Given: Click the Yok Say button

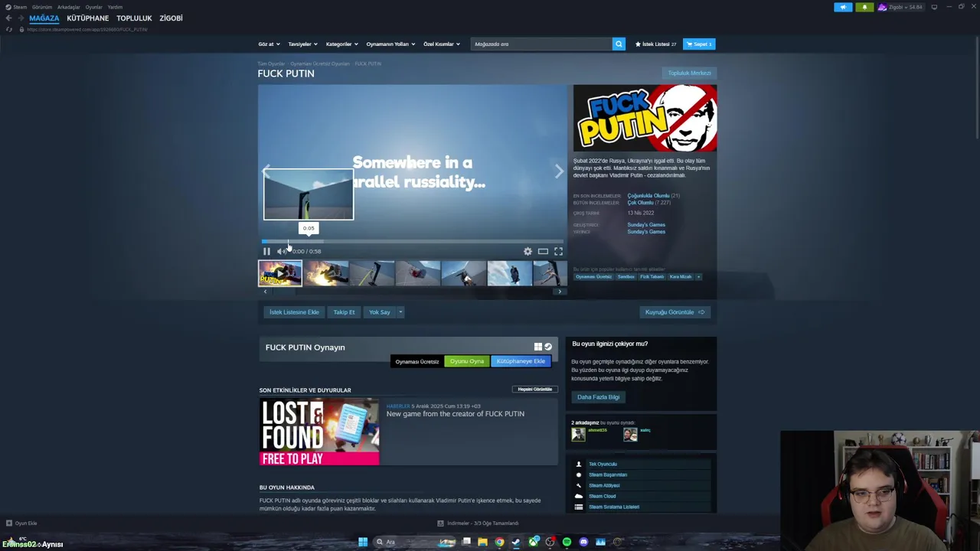Looking at the screenshot, I should coord(380,312).
